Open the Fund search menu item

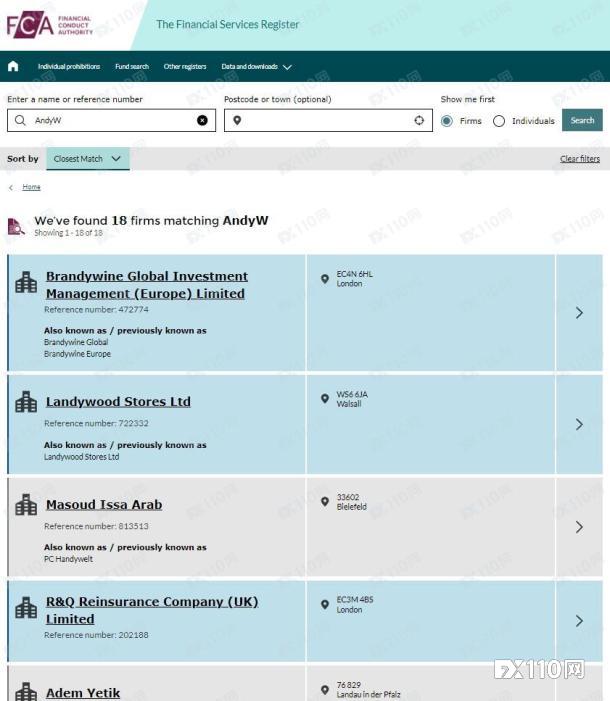pos(132,67)
